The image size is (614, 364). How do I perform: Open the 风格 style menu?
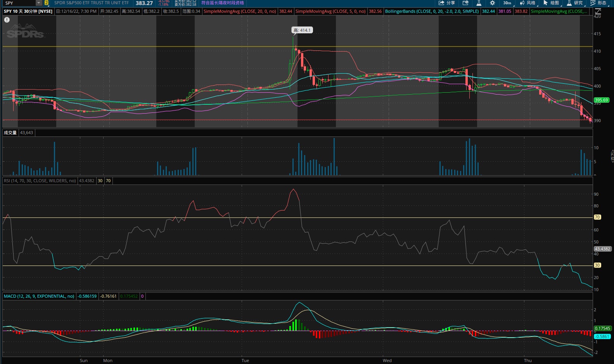click(528, 3)
